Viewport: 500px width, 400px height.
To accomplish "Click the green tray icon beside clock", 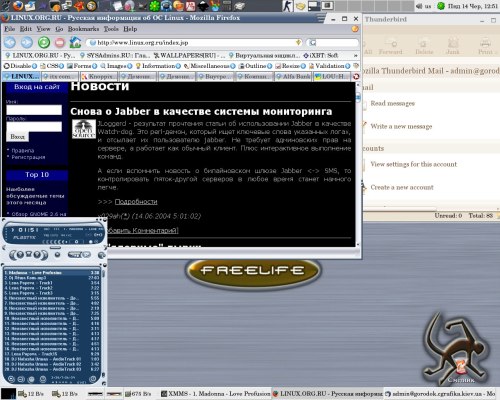I will [441, 6].
